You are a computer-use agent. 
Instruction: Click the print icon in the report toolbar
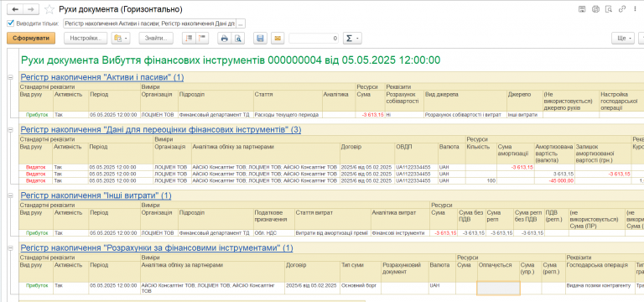[x=224, y=39]
